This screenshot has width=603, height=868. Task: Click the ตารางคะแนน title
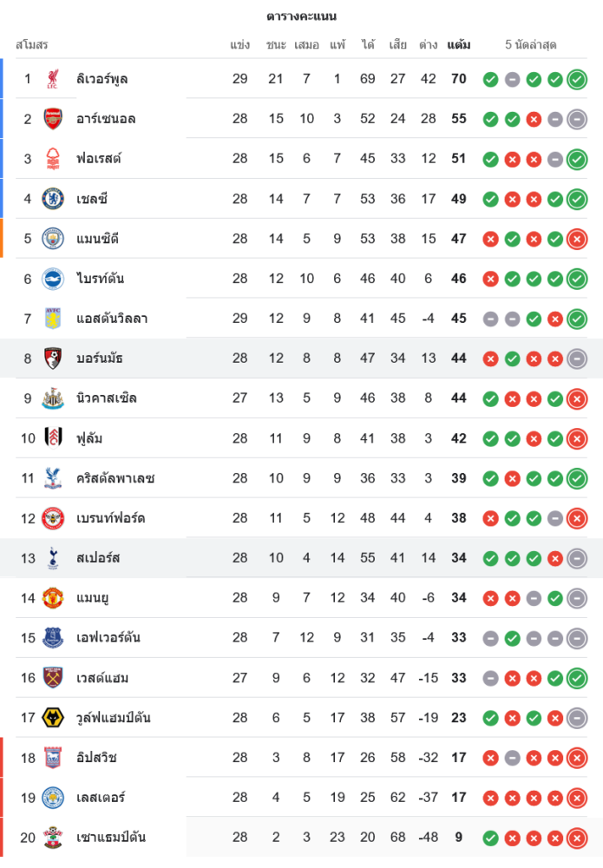tap(301, 16)
